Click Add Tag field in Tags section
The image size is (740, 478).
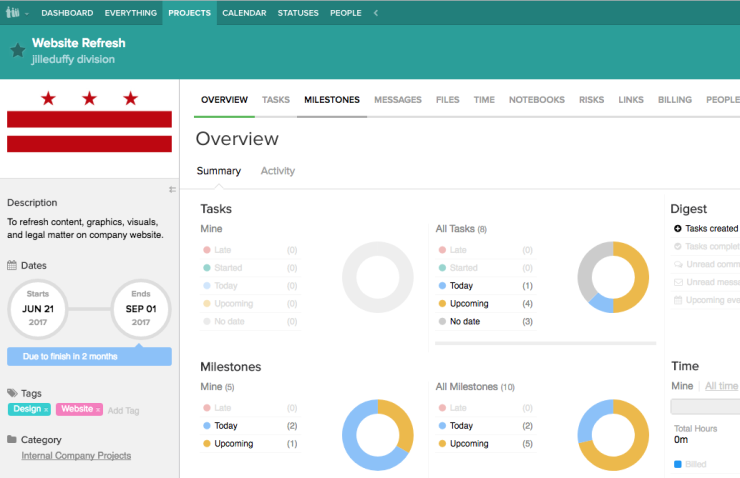point(123,410)
